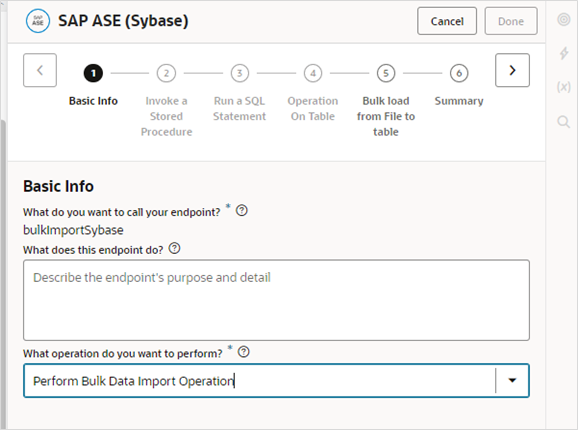Click 'What operation do you want to perform?' label

[x=122, y=353]
